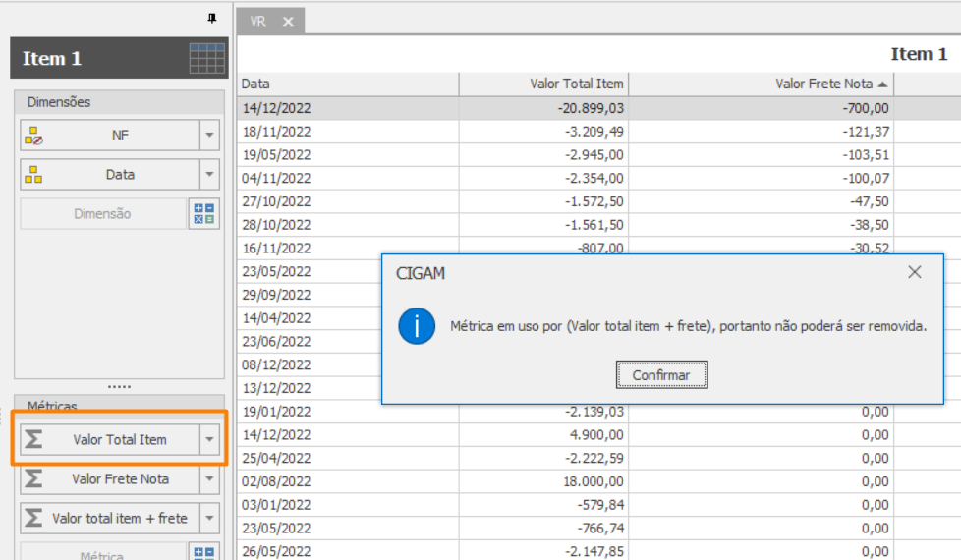
Task: Click the empty Dimensão placeholder field
Action: 103,214
